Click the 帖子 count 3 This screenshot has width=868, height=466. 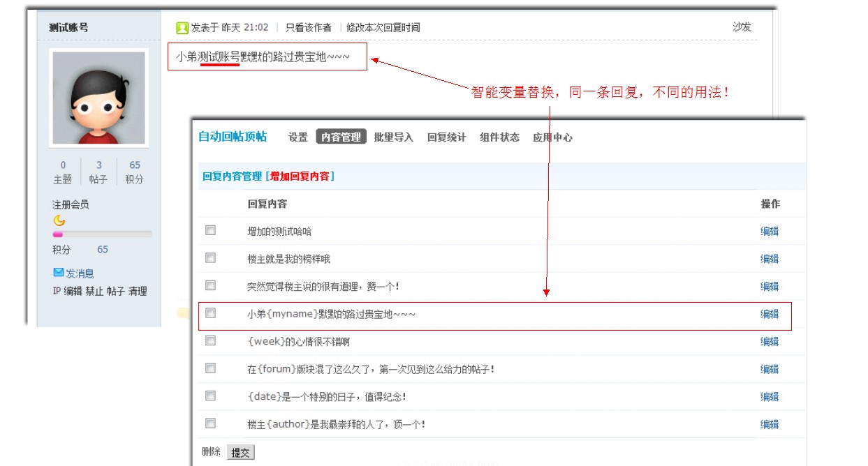tap(99, 165)
